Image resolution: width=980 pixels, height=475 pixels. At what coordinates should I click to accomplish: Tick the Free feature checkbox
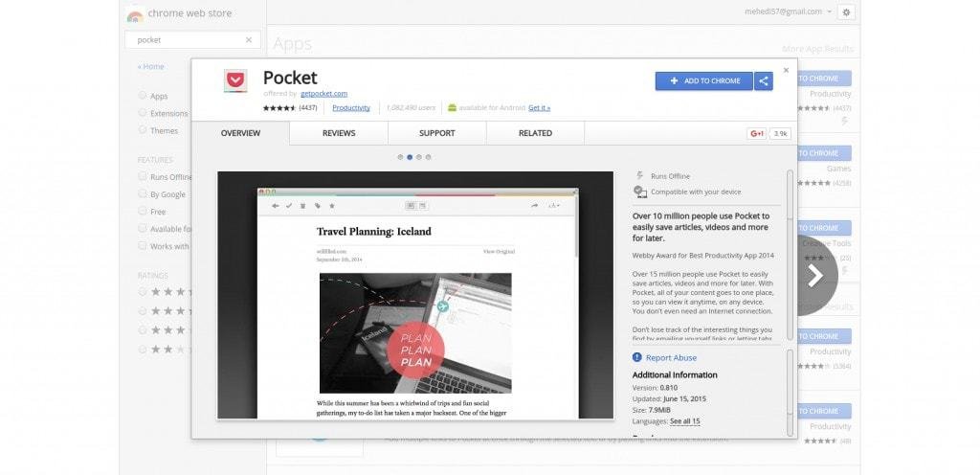click(x=143, y=212)
